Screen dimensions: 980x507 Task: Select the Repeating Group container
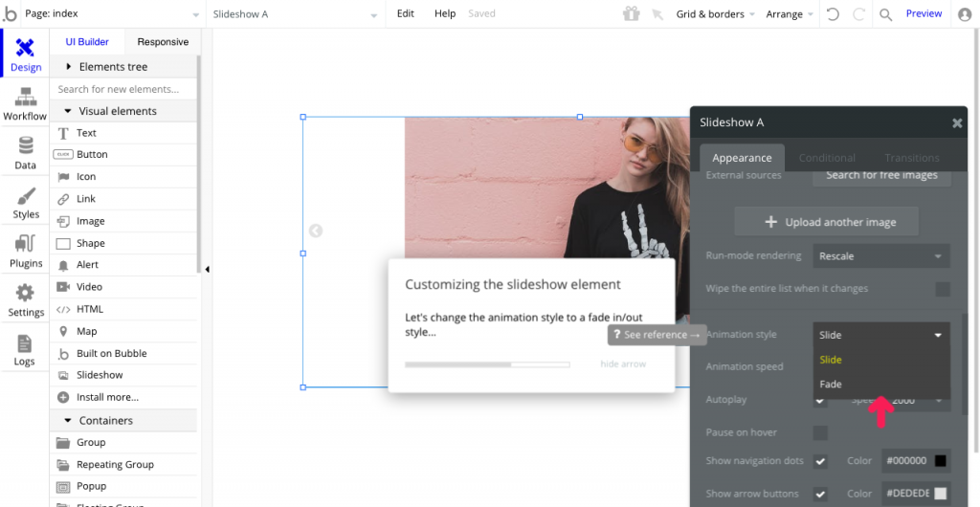point(123,465)
